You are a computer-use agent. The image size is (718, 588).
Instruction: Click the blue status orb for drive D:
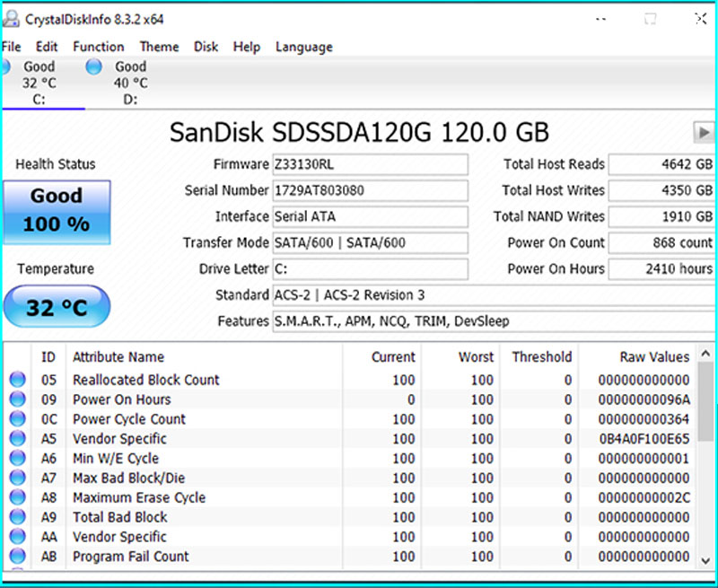click(x=93, y=66)
